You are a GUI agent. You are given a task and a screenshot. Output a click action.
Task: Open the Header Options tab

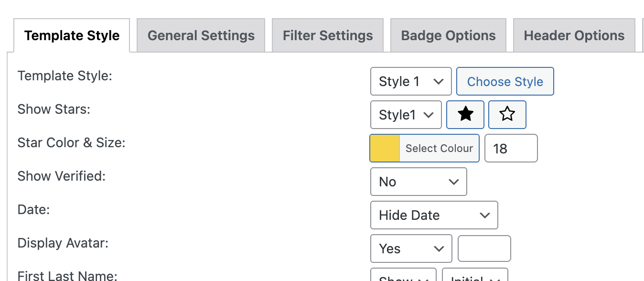tap(574, 35)
